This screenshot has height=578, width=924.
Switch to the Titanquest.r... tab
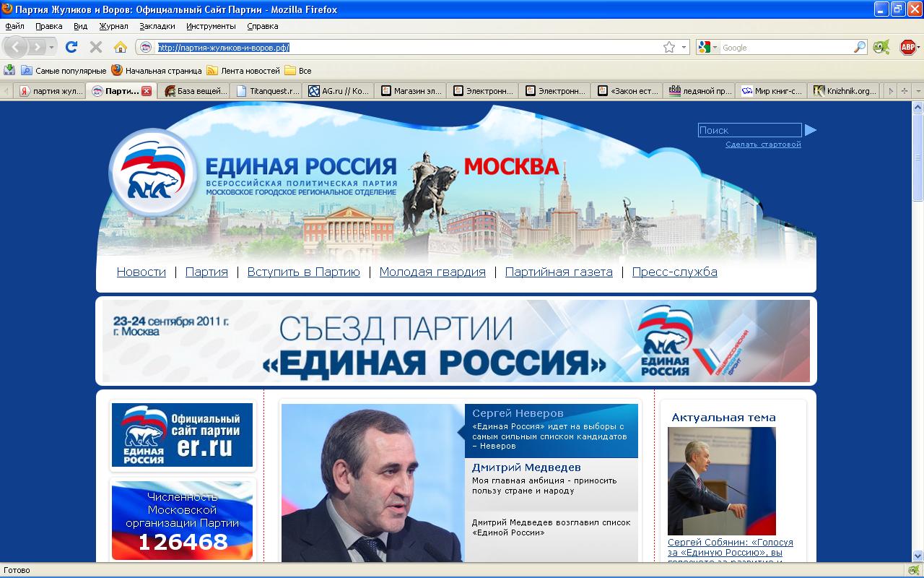click(267, 91)
